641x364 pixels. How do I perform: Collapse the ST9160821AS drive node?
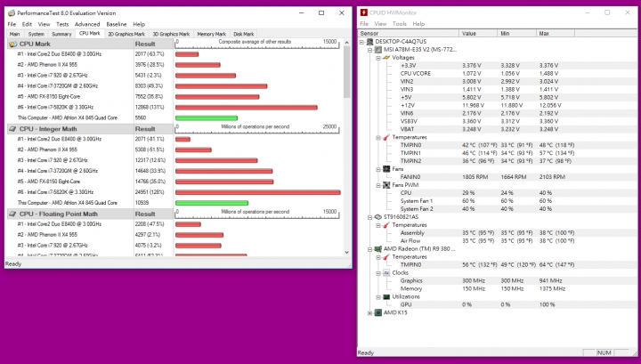(x=370, y=217)
